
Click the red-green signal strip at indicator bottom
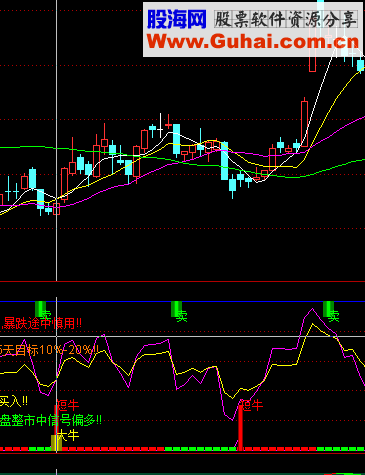pyautogui.click(x=182, y=449)
